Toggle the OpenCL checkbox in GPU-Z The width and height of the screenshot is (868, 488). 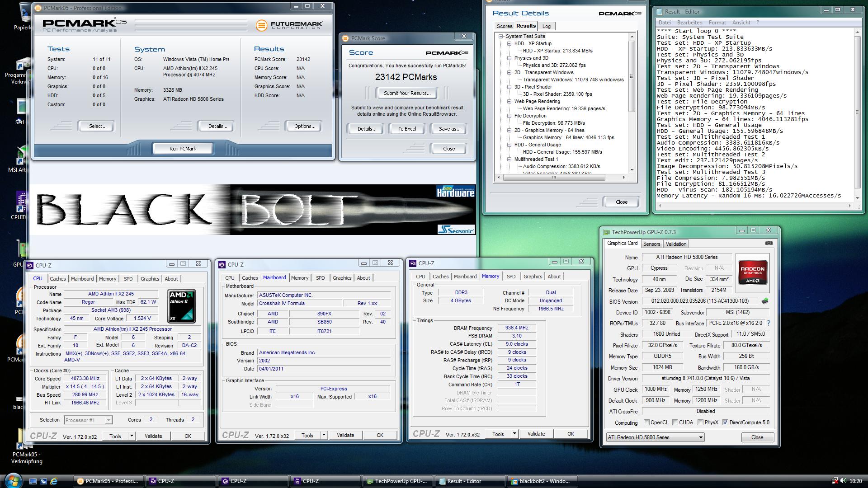point(646,422)
